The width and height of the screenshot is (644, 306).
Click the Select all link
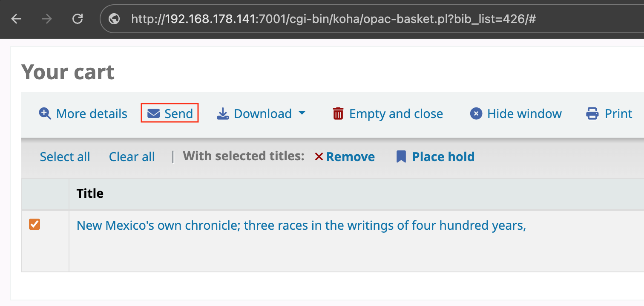click(x=65, y=157)
